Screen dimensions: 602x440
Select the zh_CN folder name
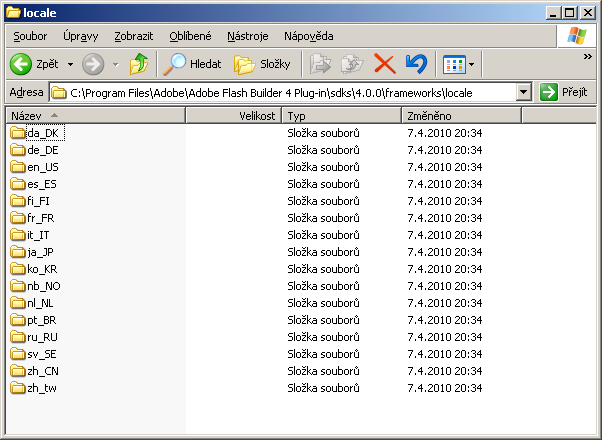pos(43,371)
